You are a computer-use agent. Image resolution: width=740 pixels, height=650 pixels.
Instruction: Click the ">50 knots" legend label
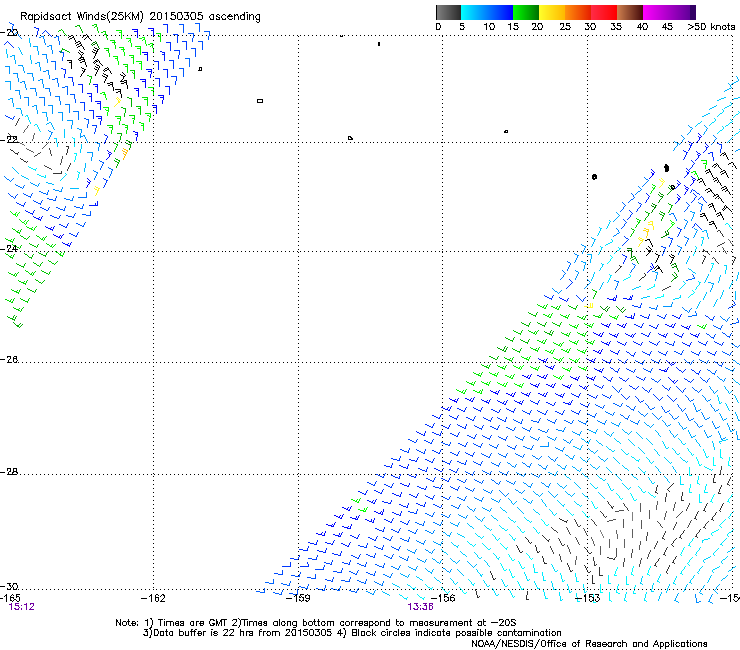click(x=711, y=27)
